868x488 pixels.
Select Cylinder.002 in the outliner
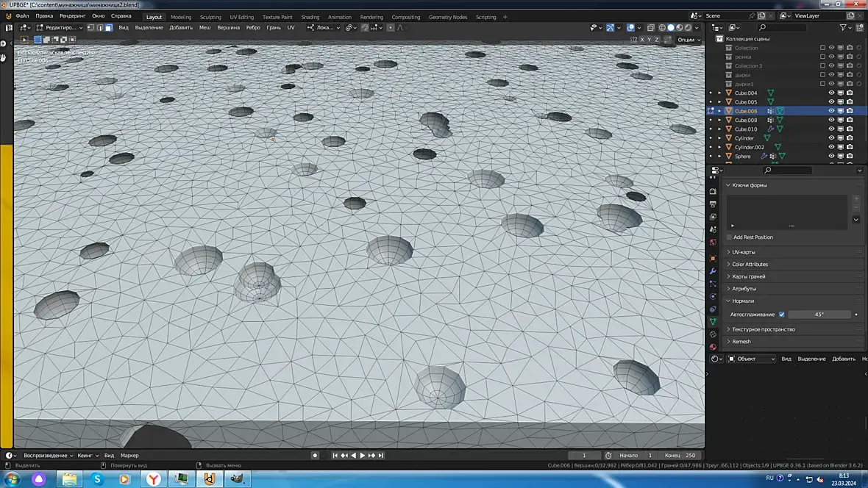pos(749,147)
